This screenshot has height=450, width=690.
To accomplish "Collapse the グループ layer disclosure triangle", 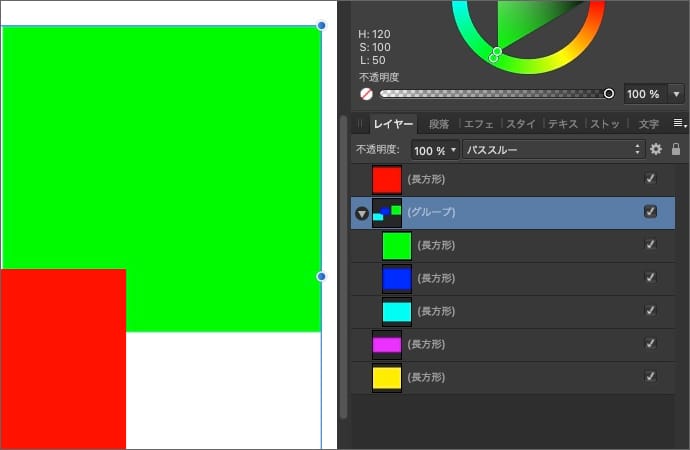I will point(361,213).
